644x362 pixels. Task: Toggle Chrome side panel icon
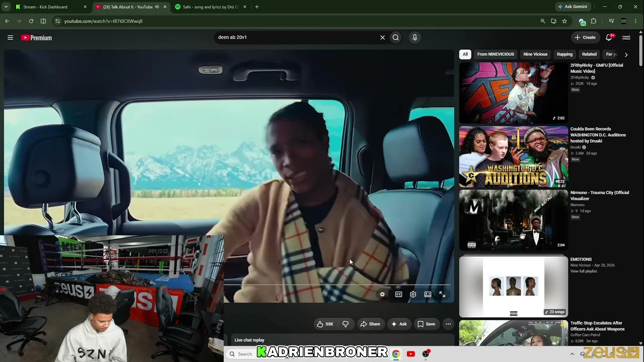pos(43,21)
